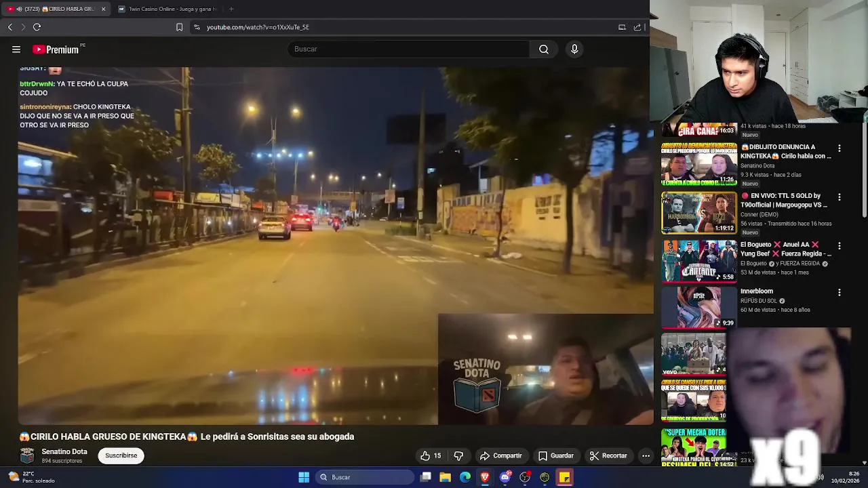Viewport: 868px width, 488px height.
Task: Open options menu for El Bogueto video
Action: point(840,245)
